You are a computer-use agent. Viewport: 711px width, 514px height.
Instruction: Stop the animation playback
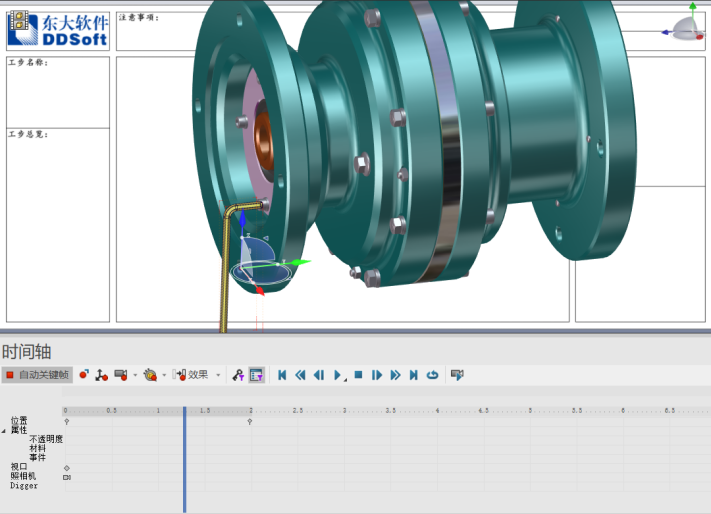(358, 375)
